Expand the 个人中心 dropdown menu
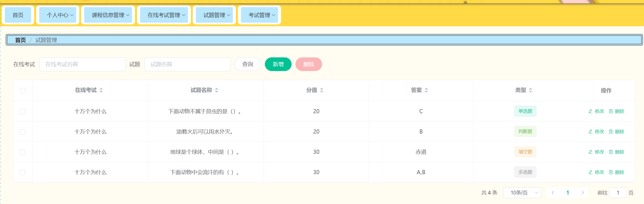The image size is (644, 204). [x=58, y=15]
